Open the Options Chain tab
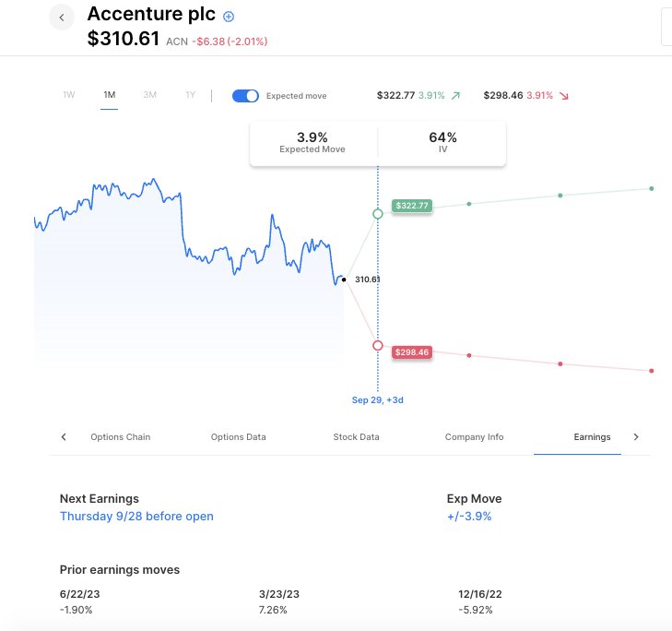This screenshot has width=672, height=631. click(120, 437)
